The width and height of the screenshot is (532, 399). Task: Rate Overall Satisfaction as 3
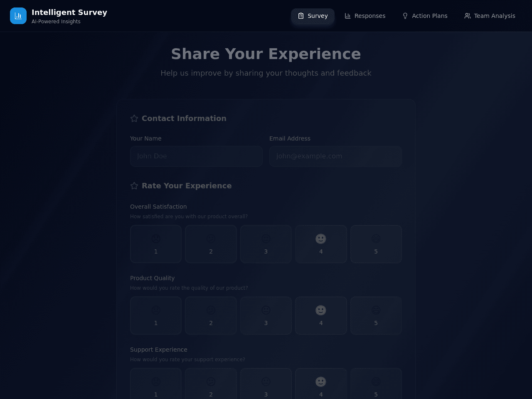[x=266, y=244]
